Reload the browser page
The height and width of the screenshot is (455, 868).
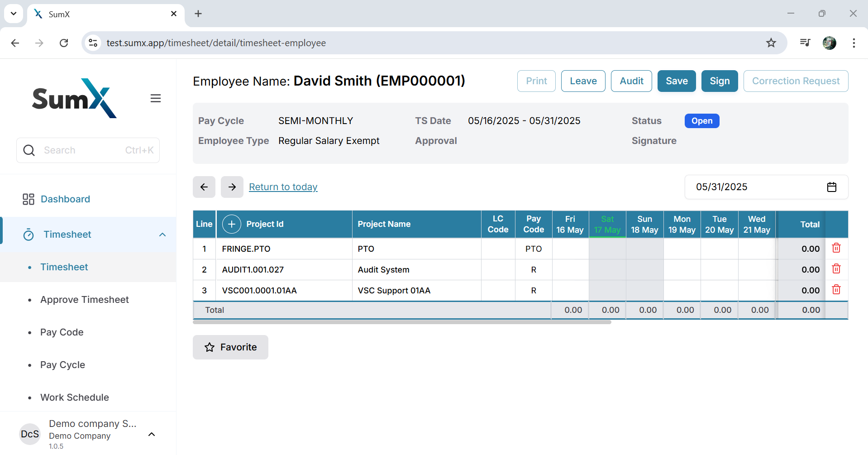pos(64,43)
